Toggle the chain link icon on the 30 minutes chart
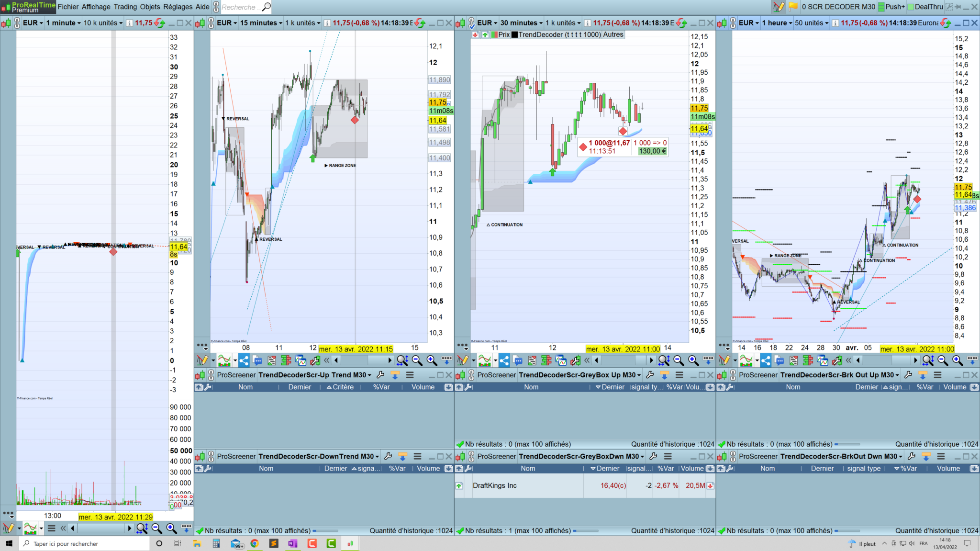This screenshot has height=551, width=980. (x=472, y=23)
